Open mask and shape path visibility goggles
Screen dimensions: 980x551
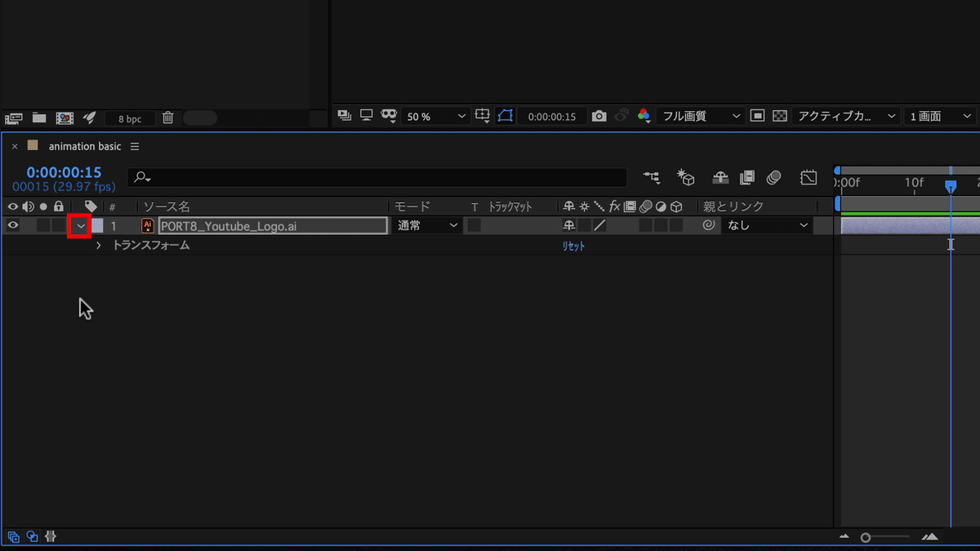coord(390,117)
